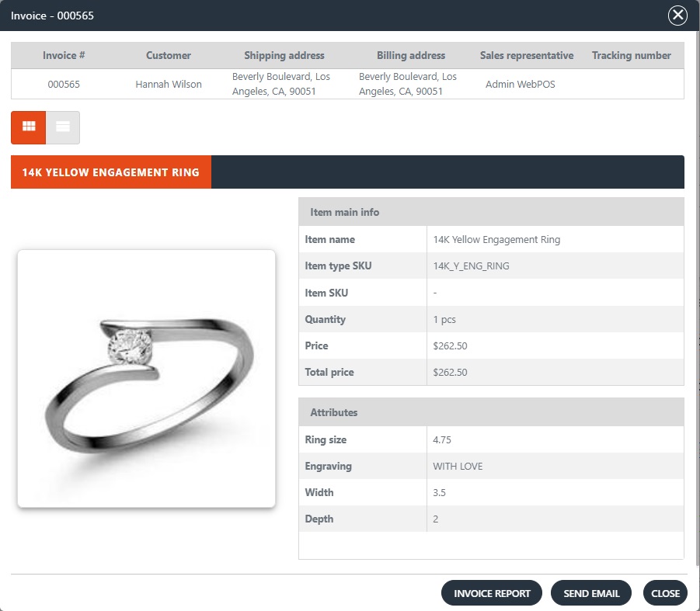This screenshot has height=611, width=700.
Task: Click the Tracking number column header
Action: (631, 56)
